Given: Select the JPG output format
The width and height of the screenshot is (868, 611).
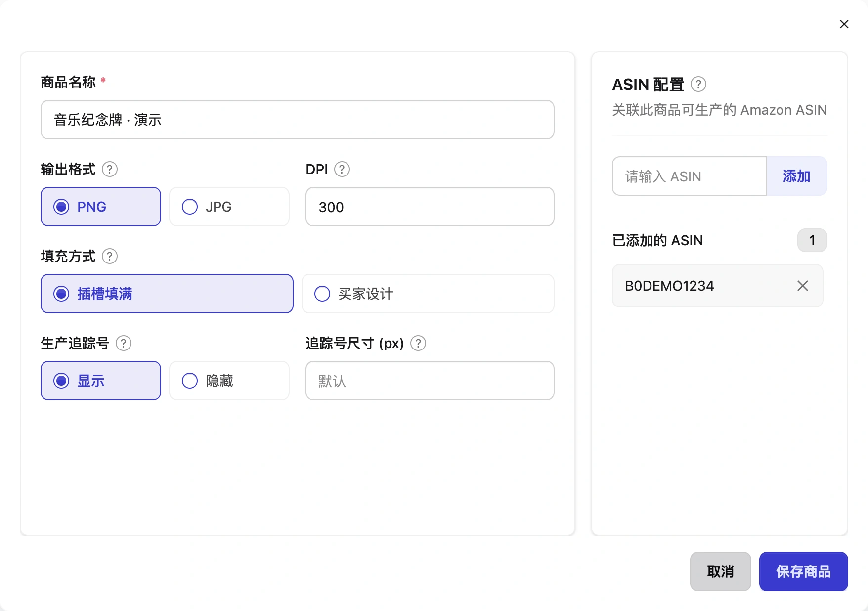Looking at the screenshot, I should (229, 207).
